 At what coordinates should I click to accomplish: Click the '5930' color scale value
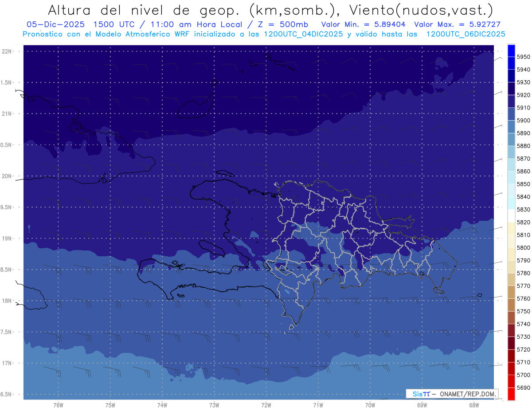pyautogui.click(x=523, y=82)
